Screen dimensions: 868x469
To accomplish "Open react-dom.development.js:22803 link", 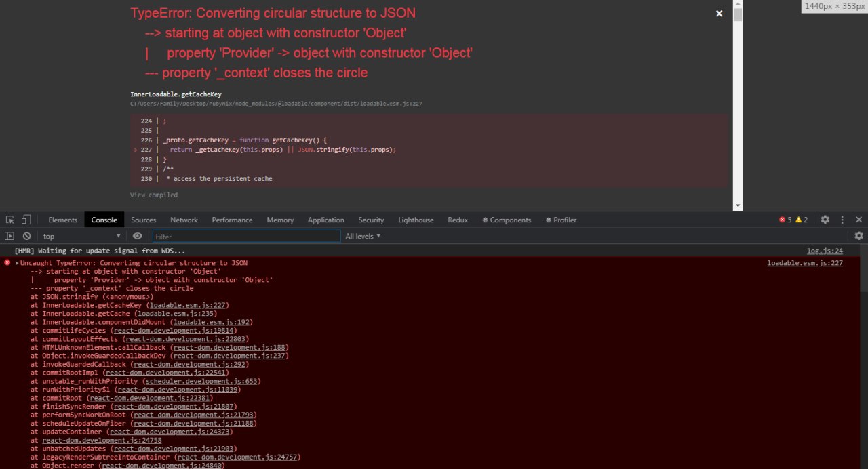I will click(x=186, y=339).
